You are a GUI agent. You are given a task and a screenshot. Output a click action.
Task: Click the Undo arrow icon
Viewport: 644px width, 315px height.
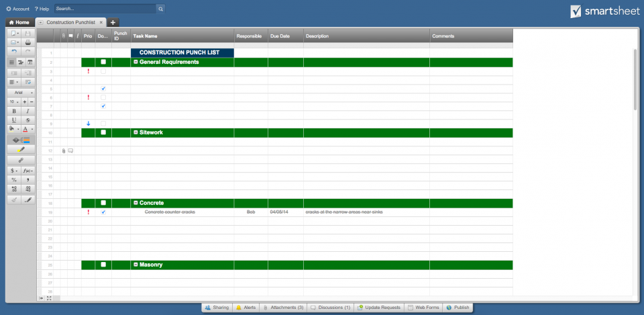pyautogui.click(x=14, y=52)
